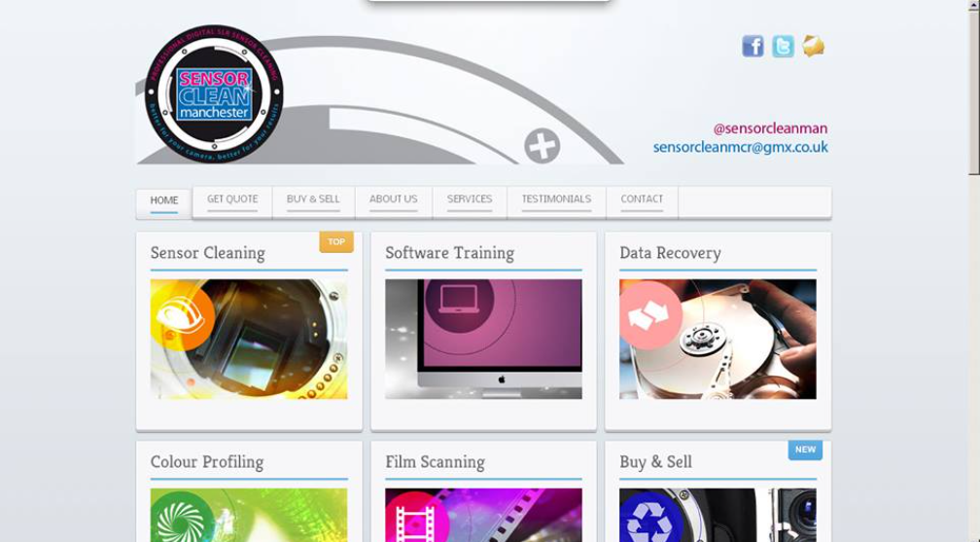This screenshot has height=542, width=980.
Task: Click the blue recycle icon on Buy & Sell
Action: (651, 518)
